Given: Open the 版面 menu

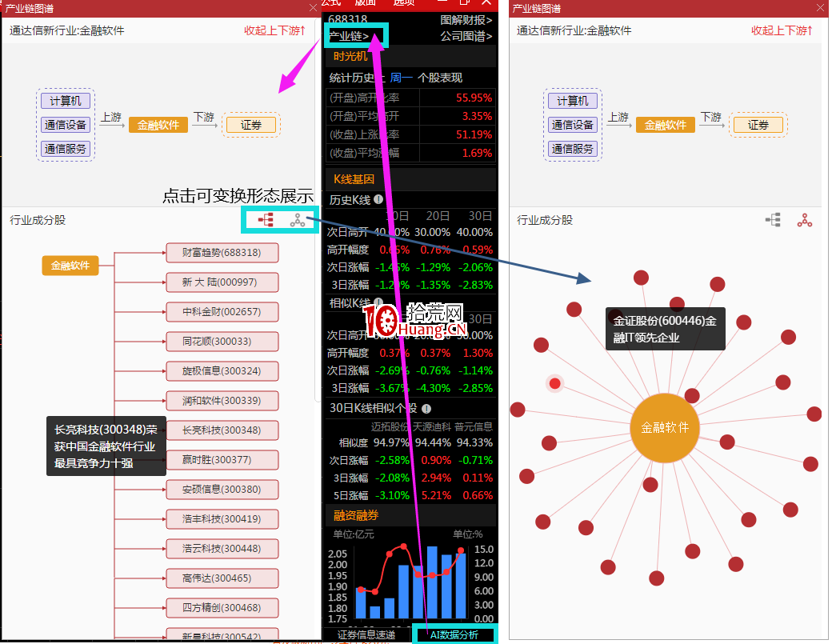Looking at the screenshot, I should click(x=366, y=2).
